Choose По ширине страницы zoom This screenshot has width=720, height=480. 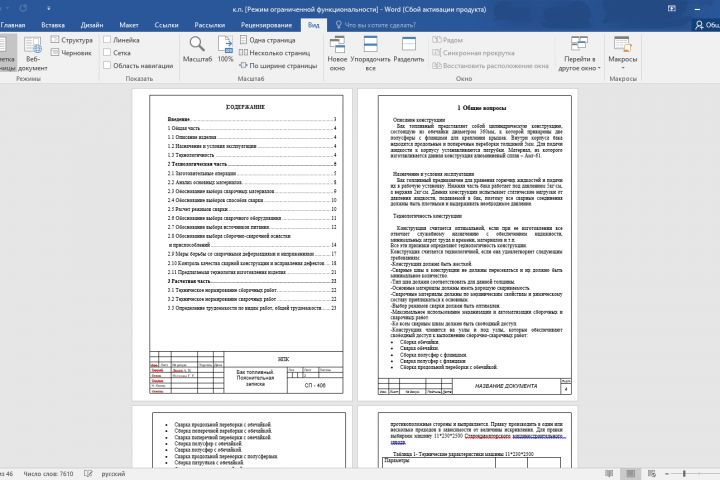pyautogui.click(x=278, y=66)
